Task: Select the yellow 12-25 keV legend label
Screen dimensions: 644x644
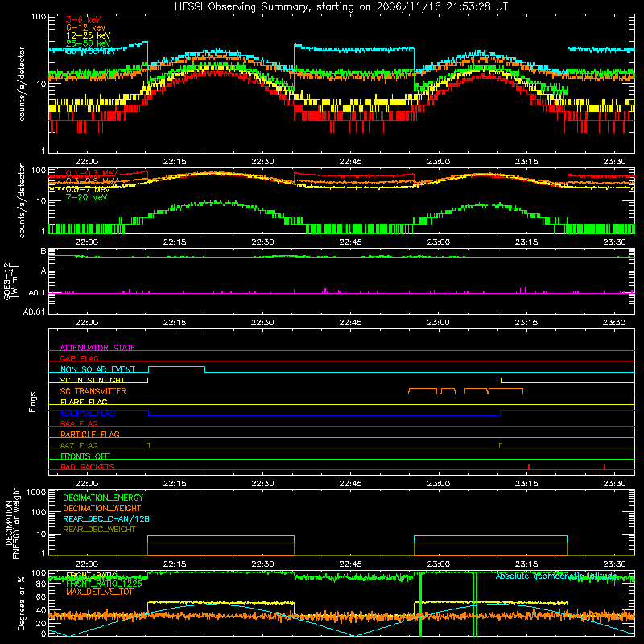Action: pos(89,35)
